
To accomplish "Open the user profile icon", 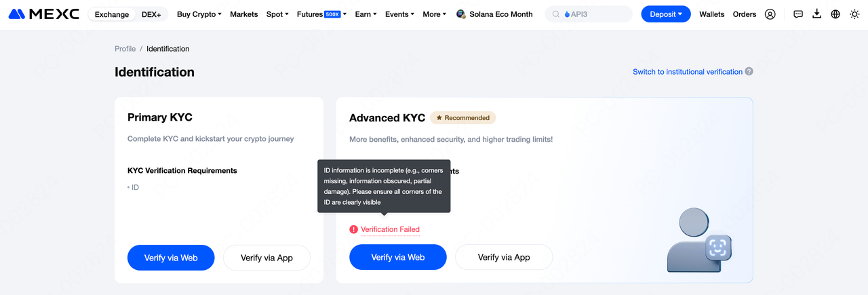I will click(x=770, y=14).
